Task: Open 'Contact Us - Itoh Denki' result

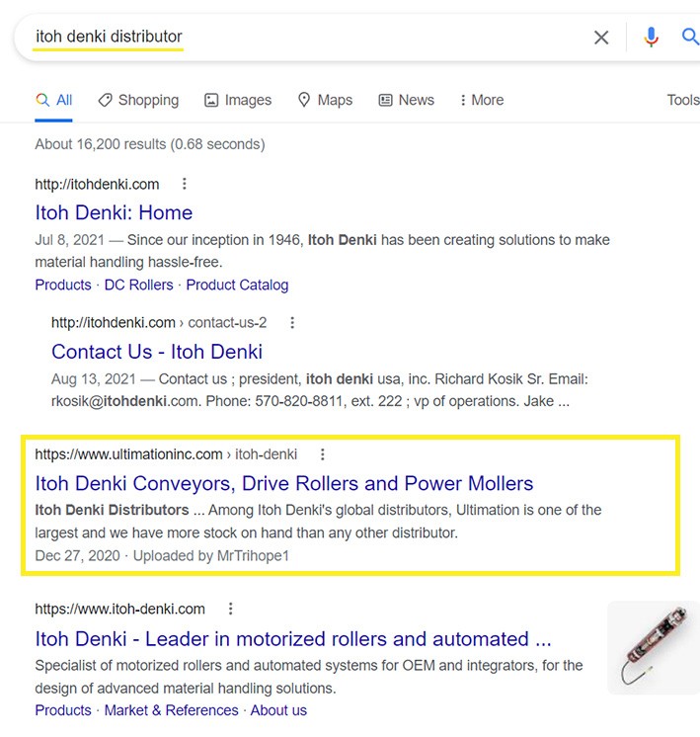Action: (x=157, y=352)
